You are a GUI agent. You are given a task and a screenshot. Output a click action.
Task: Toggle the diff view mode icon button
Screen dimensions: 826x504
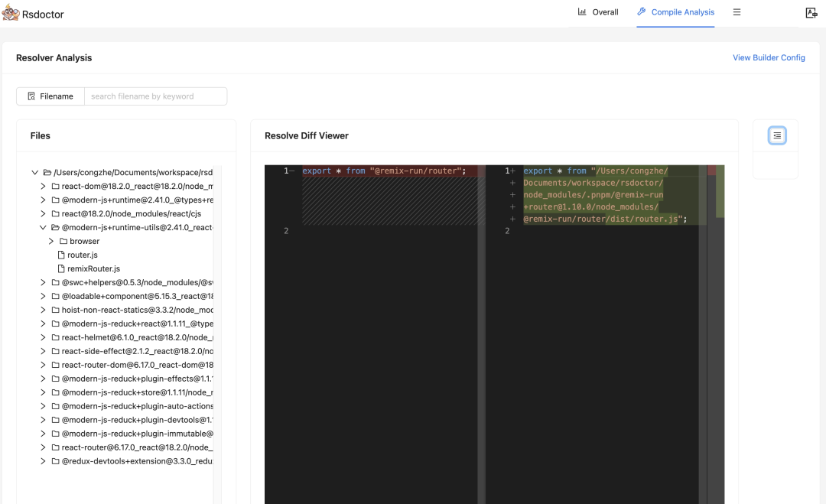[x=776, y=135]
